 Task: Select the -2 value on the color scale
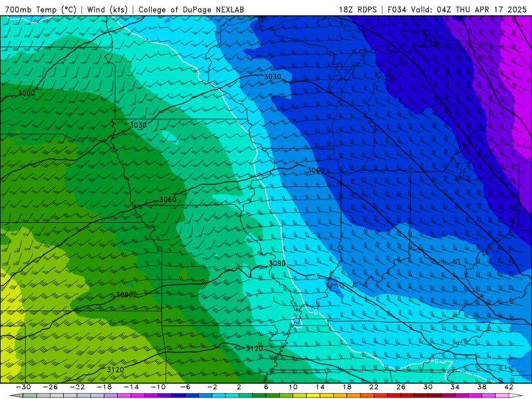coord(212,387)
